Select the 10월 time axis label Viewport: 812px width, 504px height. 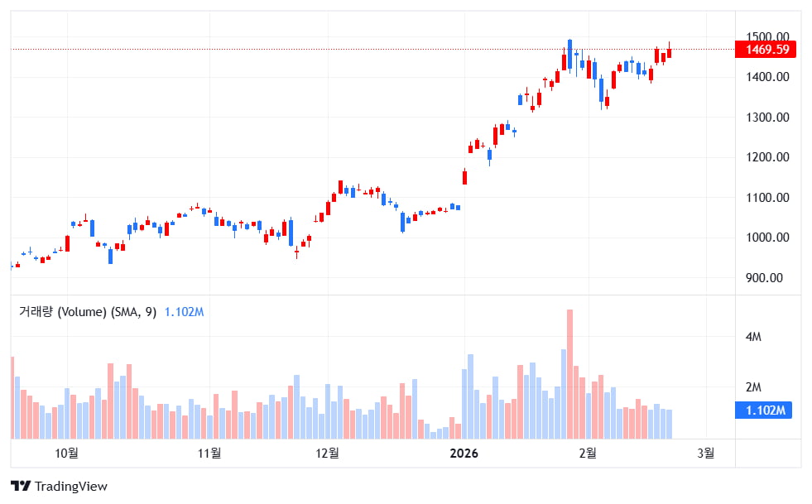point(66,453)
